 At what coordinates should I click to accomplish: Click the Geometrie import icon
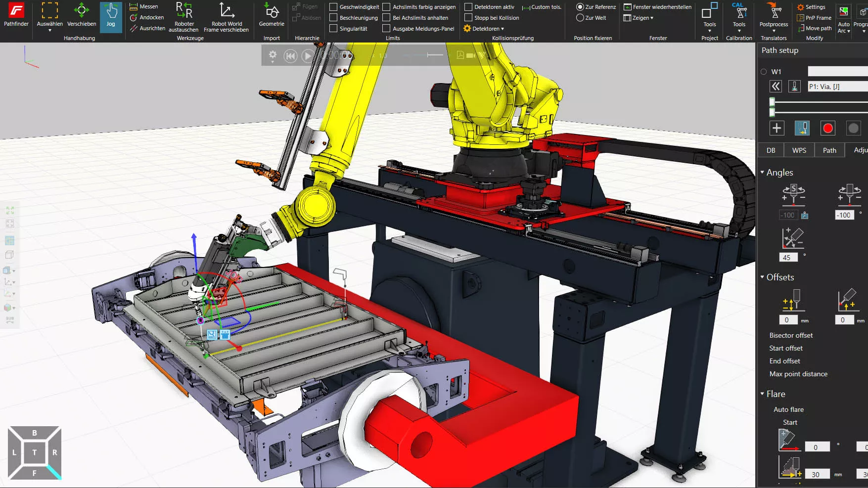click(x=272, y=15)
